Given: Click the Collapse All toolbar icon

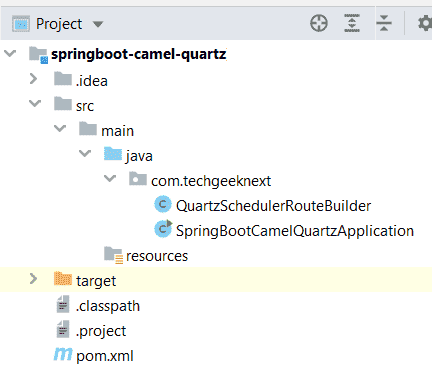Looking at the screenshot, I should pyautogui.click(x=384, y=23).
